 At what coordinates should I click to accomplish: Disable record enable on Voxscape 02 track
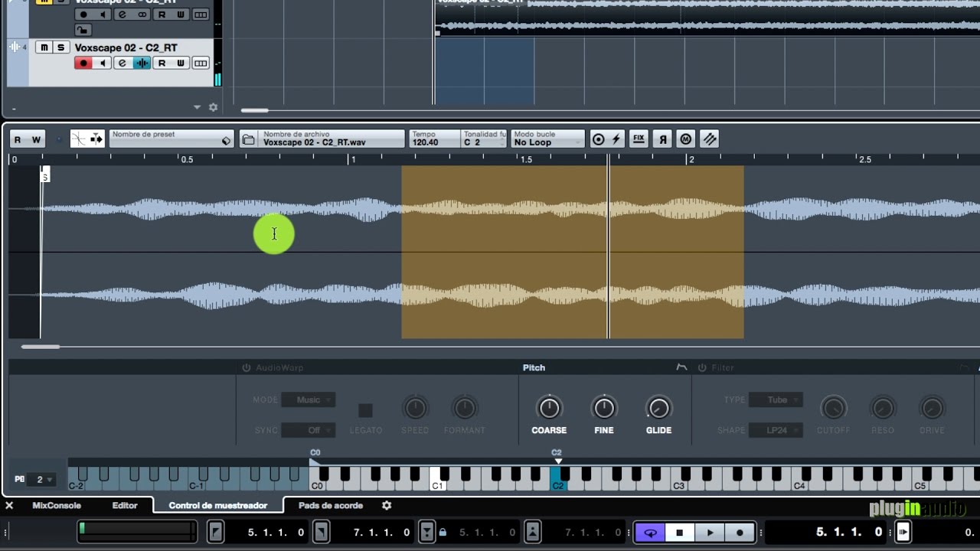(x=83, y=63)
